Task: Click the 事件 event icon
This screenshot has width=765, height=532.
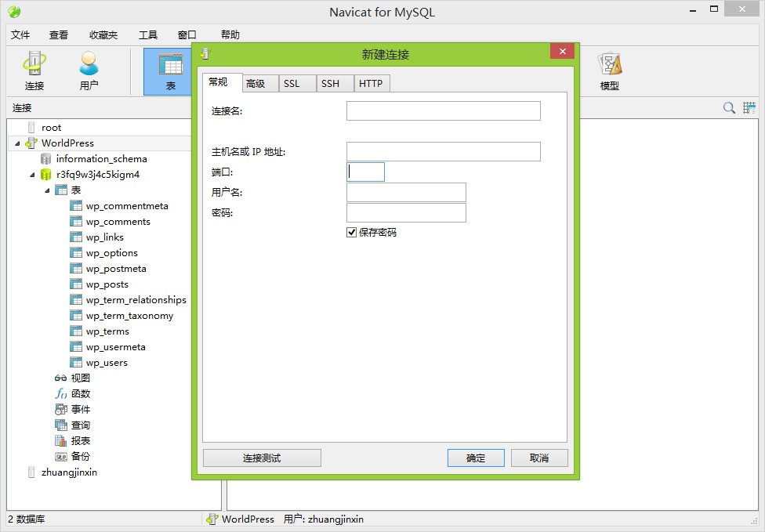Action: [61, 409]
